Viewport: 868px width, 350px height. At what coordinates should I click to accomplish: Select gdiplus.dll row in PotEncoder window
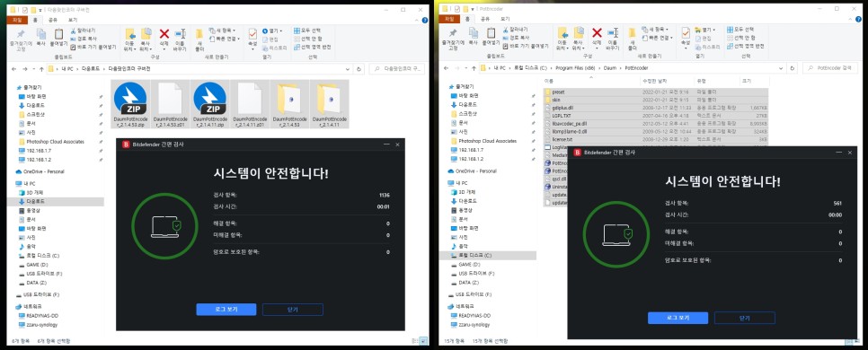click(657, 108)
